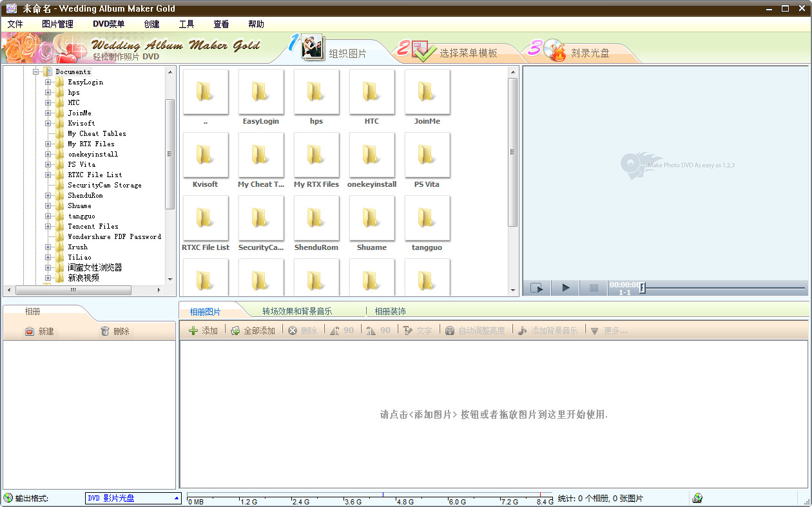Select the YiLiao folder in tree
The width and height of the screenshot is (812, 507).
click(x=79, y=257)
